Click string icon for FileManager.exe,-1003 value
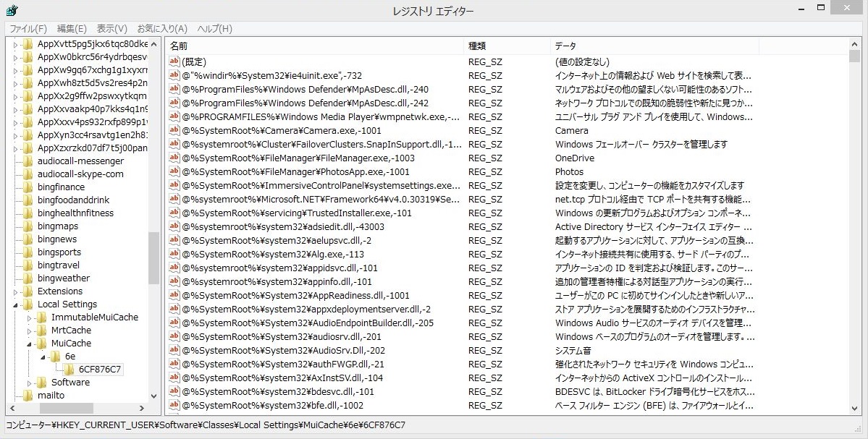Image resolution: width=868 pixels, height=439 pixels. 174,158
